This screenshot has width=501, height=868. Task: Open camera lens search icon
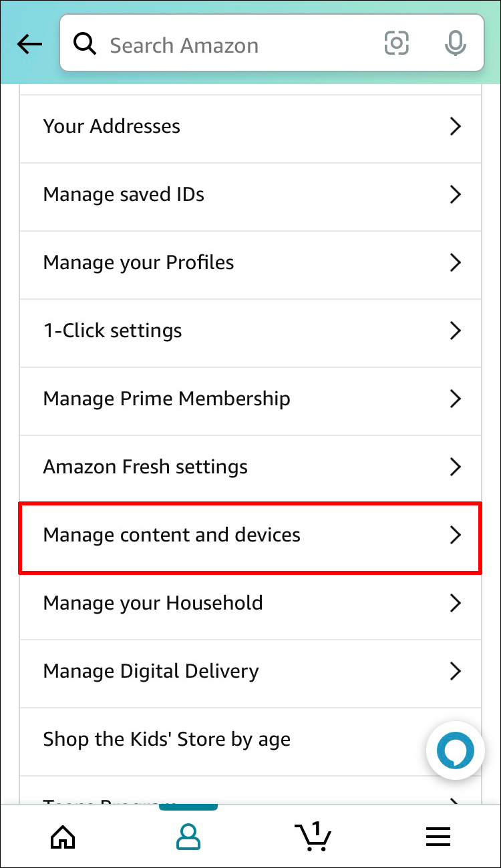[396, 44]
